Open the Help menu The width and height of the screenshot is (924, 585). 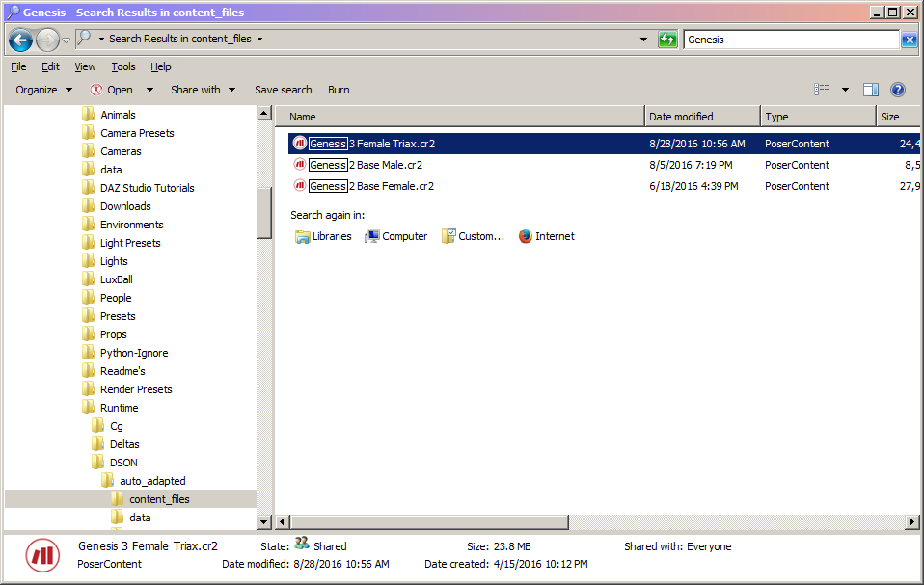(160, 66)
